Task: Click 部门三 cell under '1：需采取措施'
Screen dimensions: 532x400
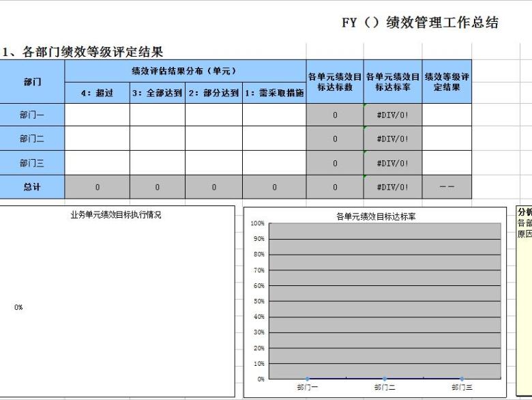Action: click(274, 163)
